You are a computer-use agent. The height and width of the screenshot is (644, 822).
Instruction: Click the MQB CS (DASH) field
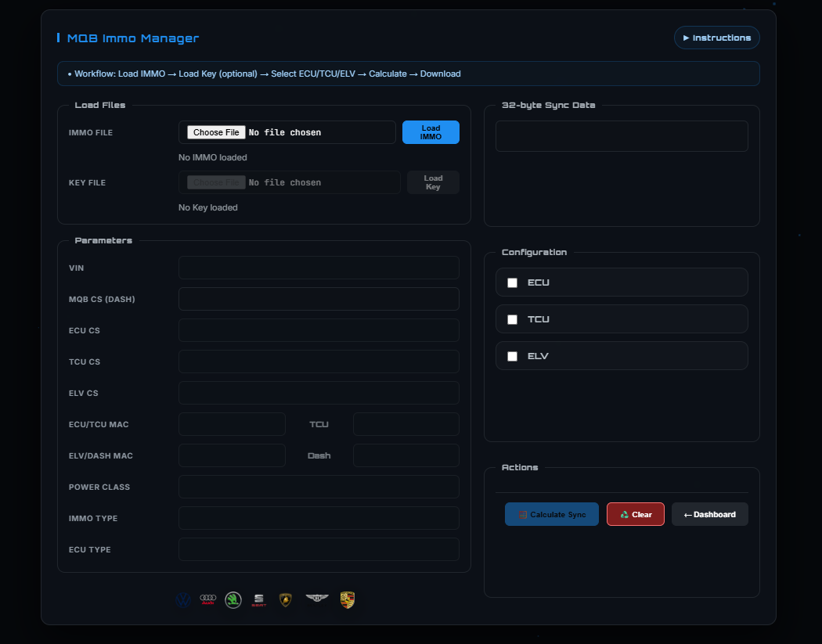319,298
